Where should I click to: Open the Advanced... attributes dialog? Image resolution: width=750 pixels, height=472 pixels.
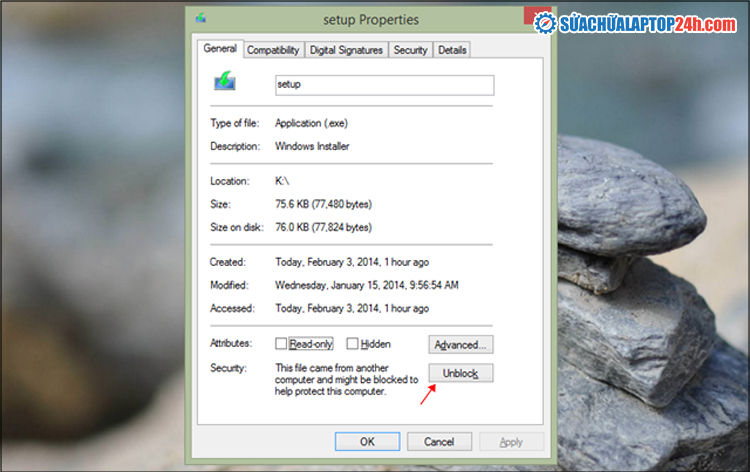point(461,345)
